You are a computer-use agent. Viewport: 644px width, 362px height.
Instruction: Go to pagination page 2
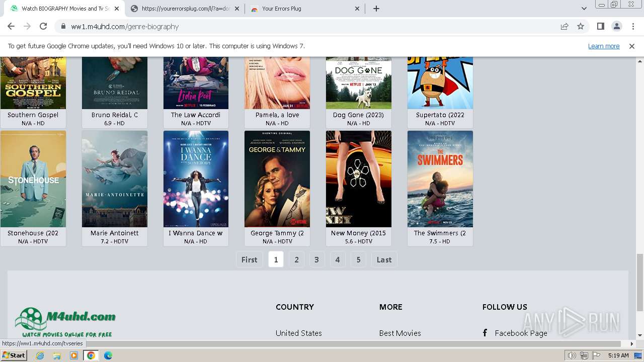tap(296, 259)
